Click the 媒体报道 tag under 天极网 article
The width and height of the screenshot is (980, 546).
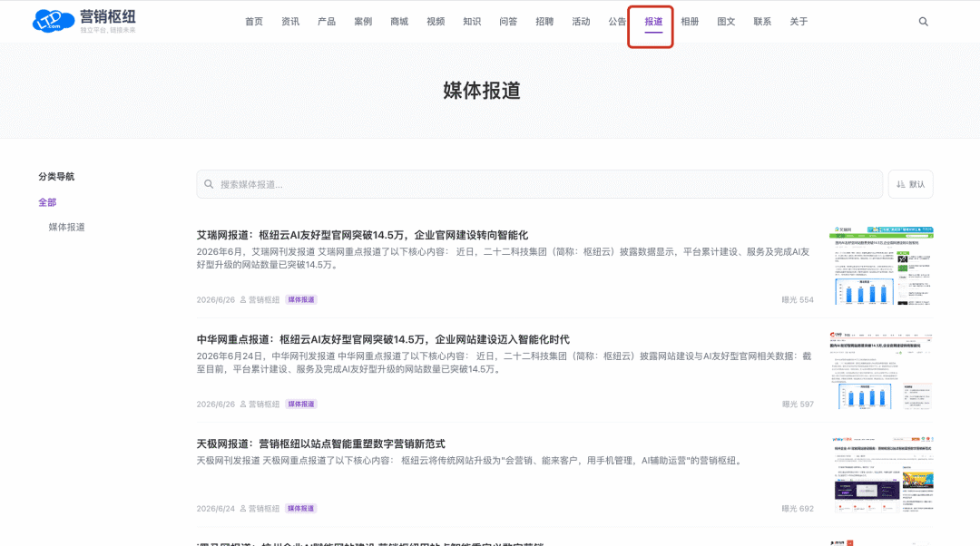[300, 509]
